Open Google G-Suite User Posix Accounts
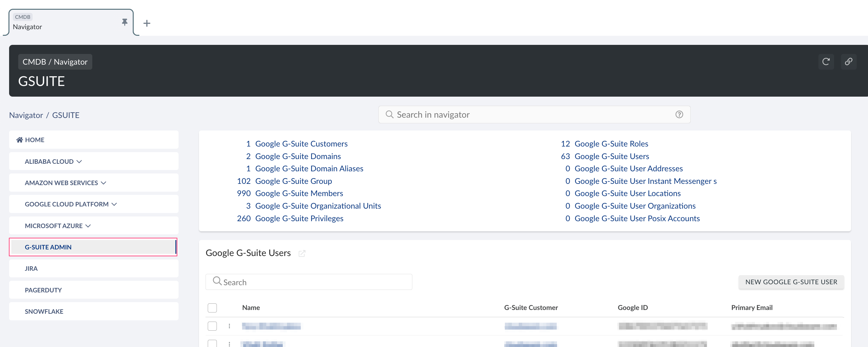The width and height of the screenshot is (868, 347). 637,218
